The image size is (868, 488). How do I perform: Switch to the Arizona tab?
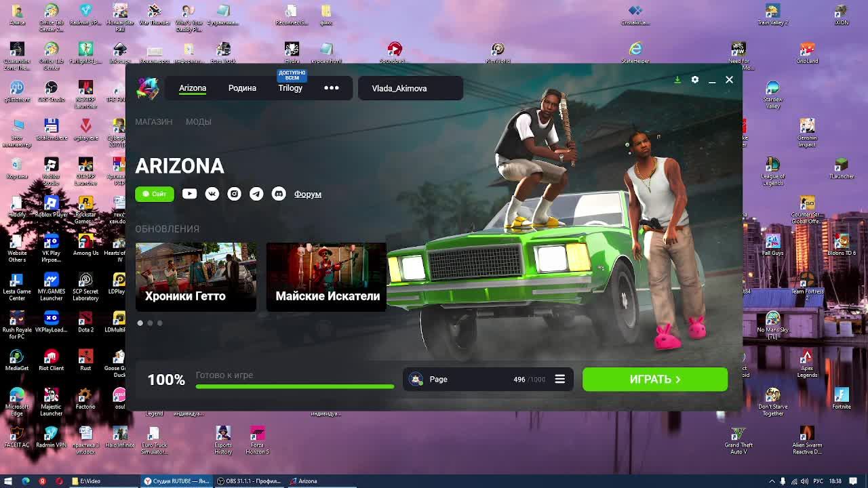(193, 88)
